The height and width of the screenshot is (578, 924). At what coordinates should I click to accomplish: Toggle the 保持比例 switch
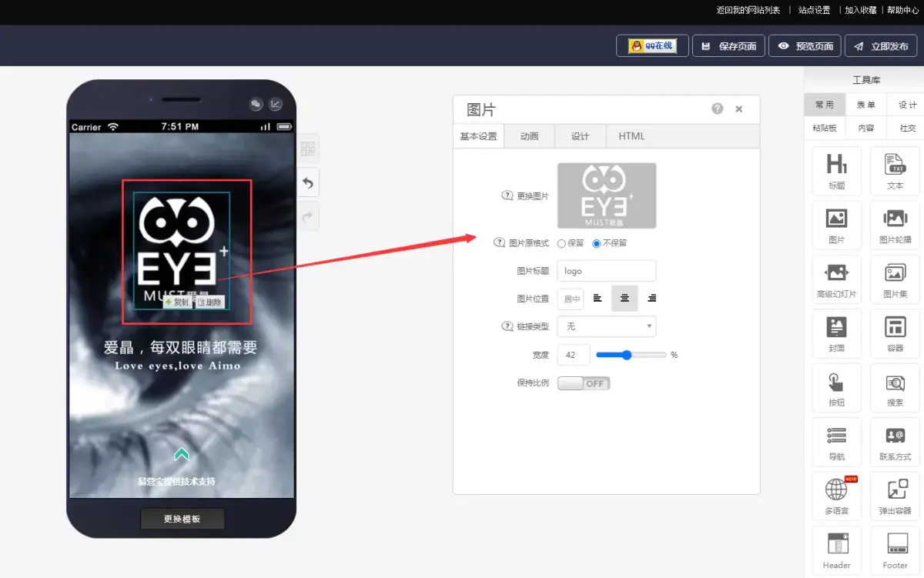click(584, 383)
